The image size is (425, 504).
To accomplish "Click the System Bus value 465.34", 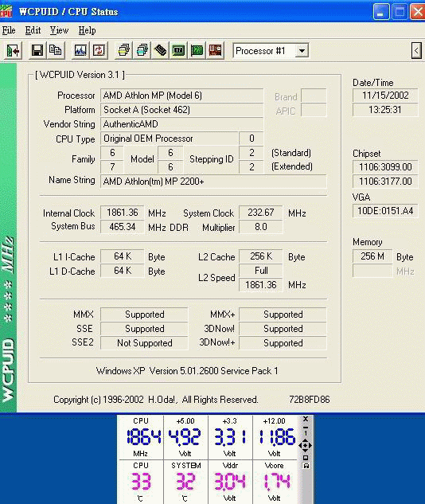I will 123,227.
